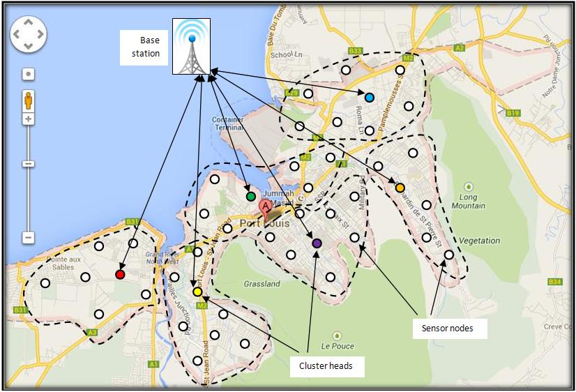Click the red cluster head node
The width and height of the screenshot is (576, 392).
[120, 275]
